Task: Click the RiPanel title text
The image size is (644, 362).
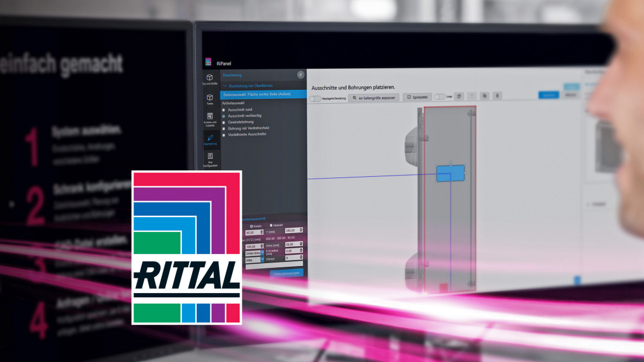Action: pyautogui.click(x=224, y=64)
